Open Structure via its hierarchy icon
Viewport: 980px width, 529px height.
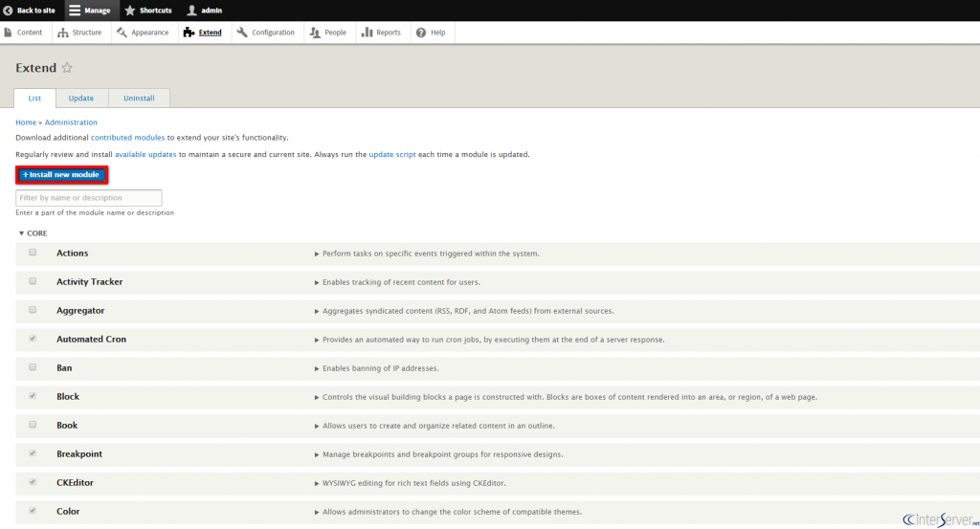pos(63,33)
